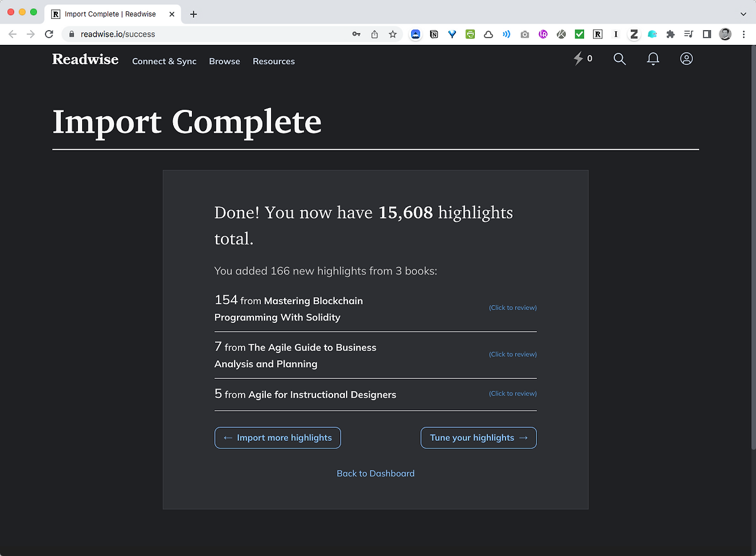Select the Import Complete | Readwise tab

[x=112, y=14]
